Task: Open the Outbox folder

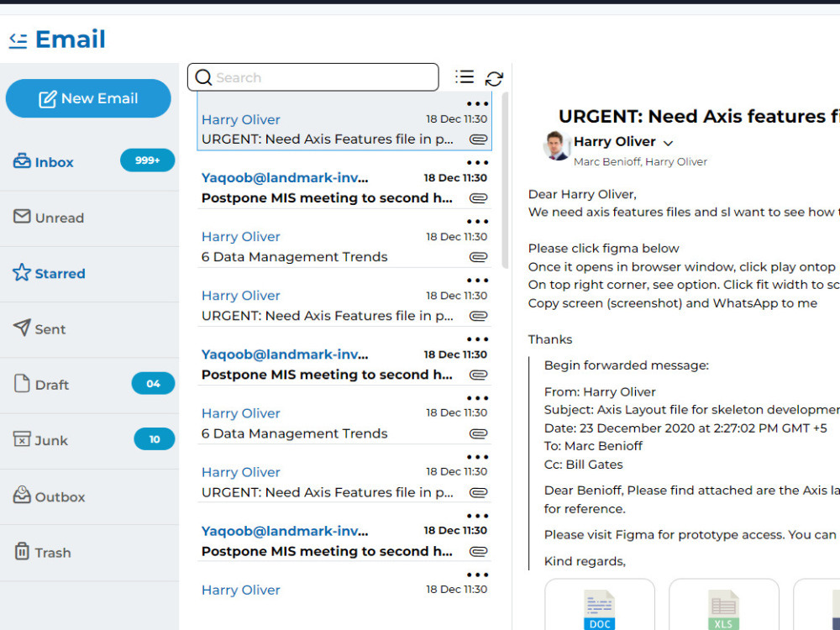Action: tap(90, 496)
